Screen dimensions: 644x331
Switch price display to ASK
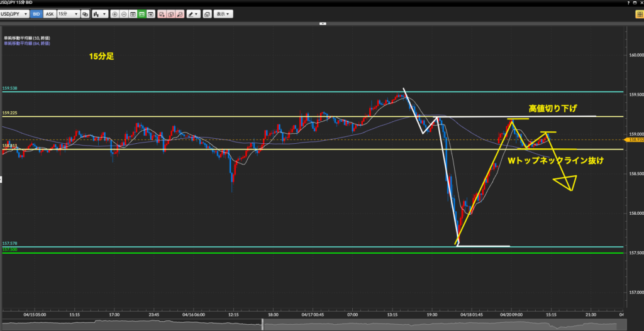tap(48, 14)
